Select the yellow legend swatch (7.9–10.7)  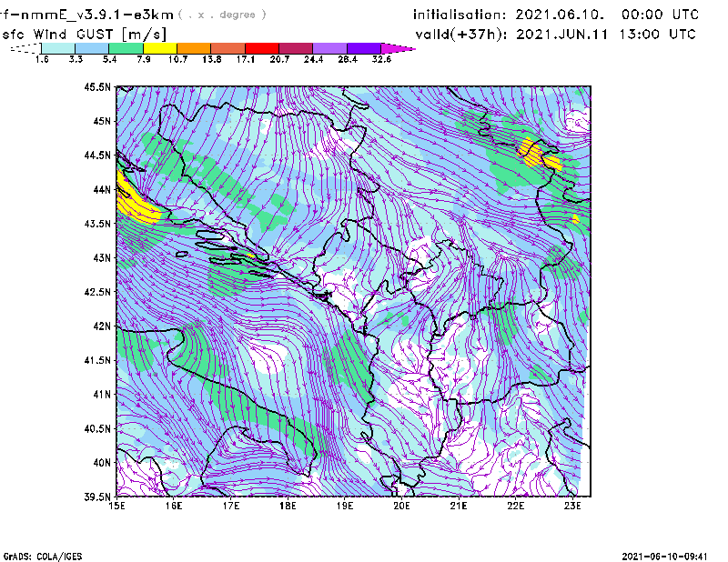[x=160, y=48]
